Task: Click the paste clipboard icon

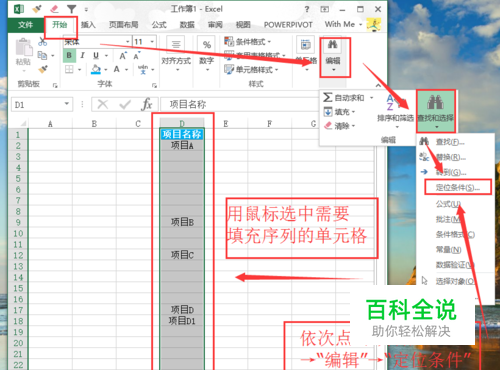Action: [x=24, y=47]
